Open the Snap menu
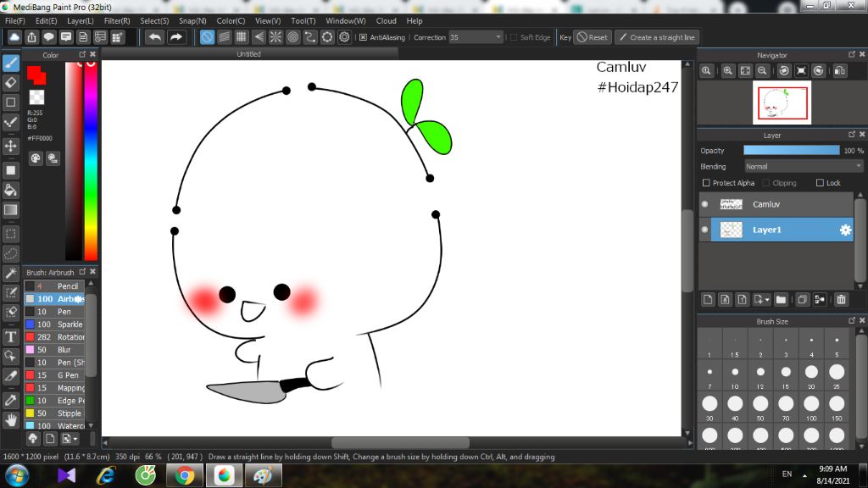The height and width of the screenshot is (488, 868). click(192, 20)
